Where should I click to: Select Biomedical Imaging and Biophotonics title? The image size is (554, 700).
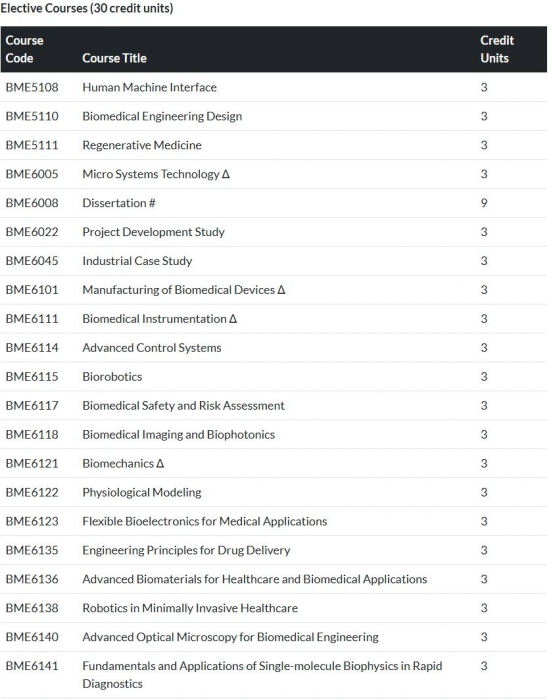coord(179,434)
